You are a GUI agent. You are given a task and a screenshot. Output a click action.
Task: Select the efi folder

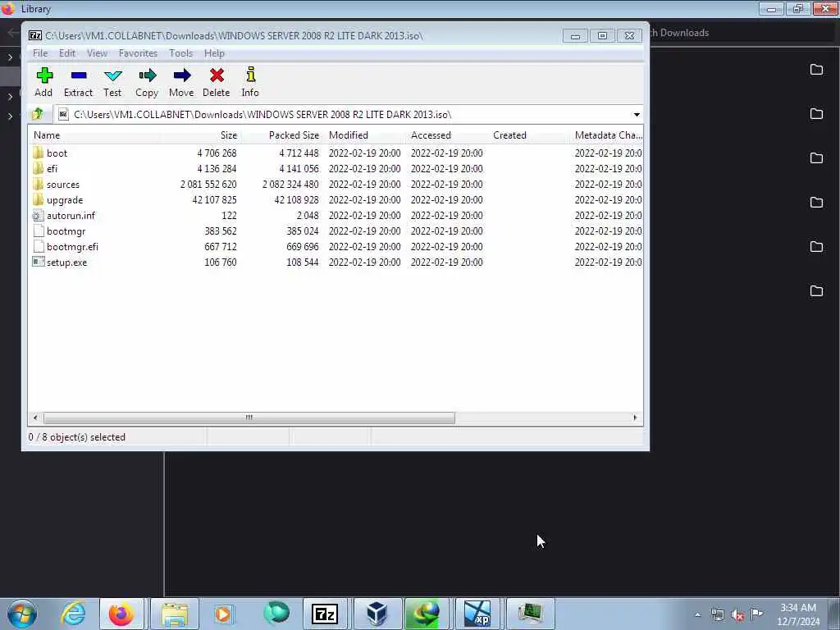point(52,169)
